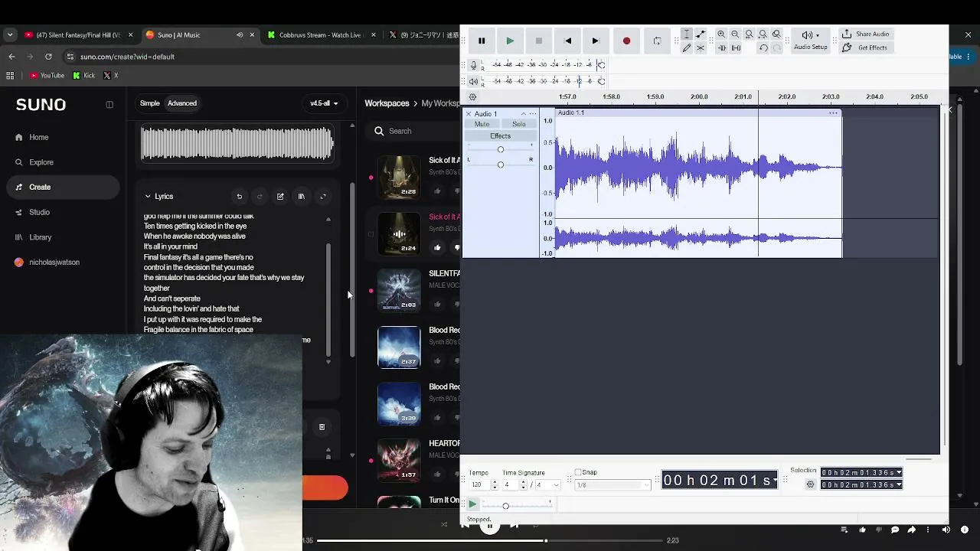The image size is (980, 551).
Task: Fit project to width in Audacity
Action: click(x=763, y=34)
